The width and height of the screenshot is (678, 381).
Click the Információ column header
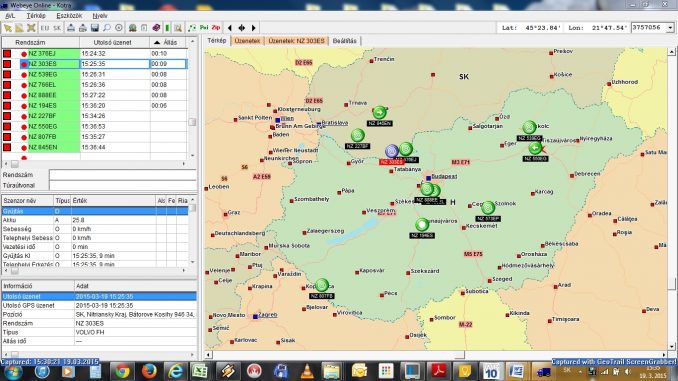(38, 286)
